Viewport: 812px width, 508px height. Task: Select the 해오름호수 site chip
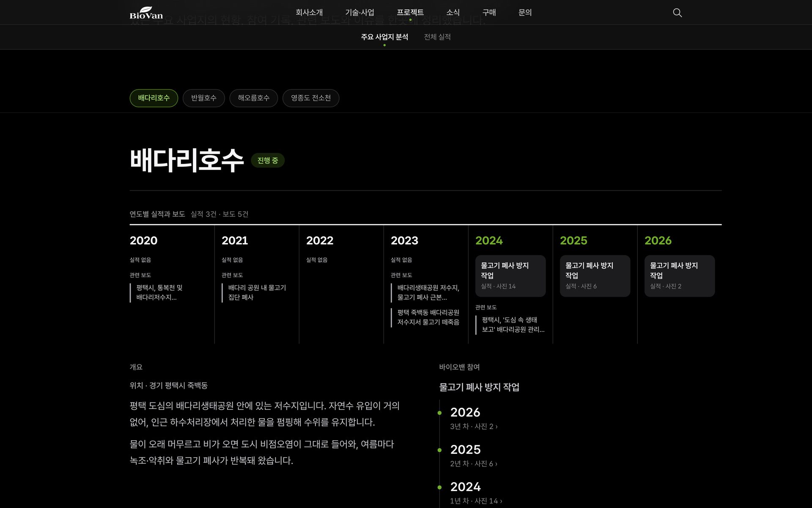[253, 98]
